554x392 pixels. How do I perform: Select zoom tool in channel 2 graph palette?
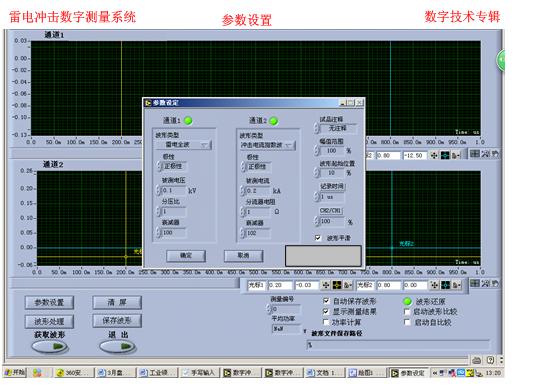(485, 283)
